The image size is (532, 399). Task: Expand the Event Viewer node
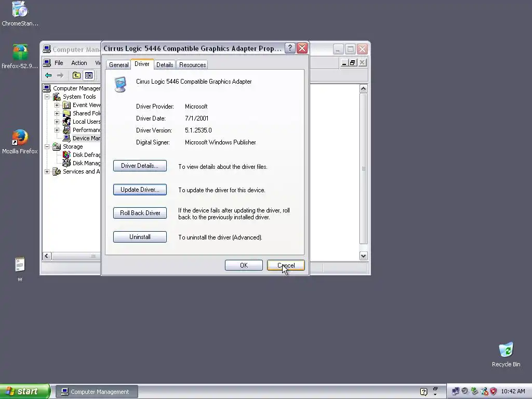57,105
